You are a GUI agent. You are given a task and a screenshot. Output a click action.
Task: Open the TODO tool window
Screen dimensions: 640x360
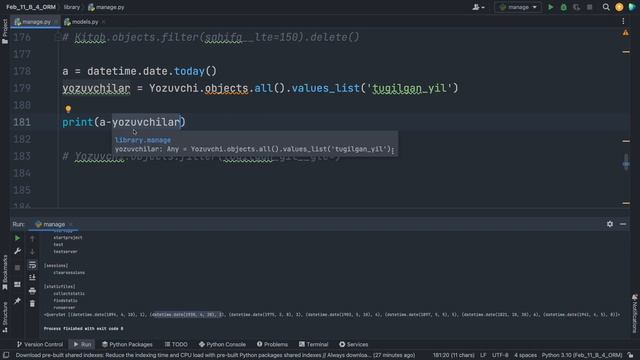[176, 344]
